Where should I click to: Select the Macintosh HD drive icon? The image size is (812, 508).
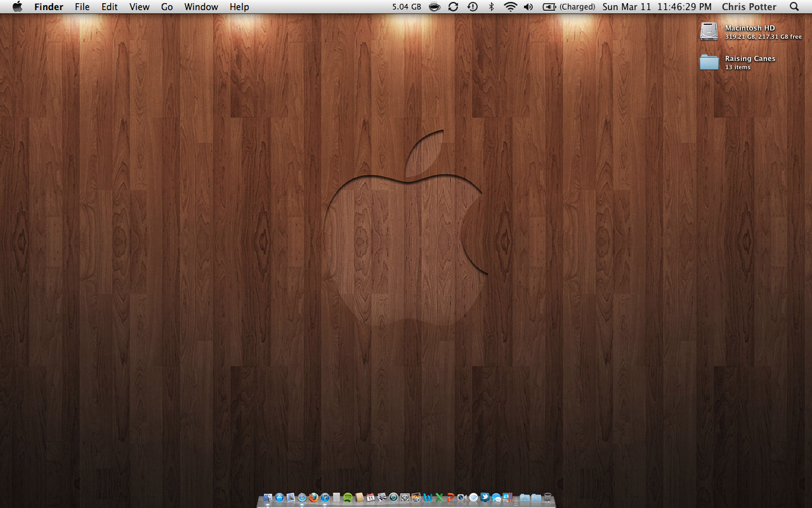(x=709, y=32)
